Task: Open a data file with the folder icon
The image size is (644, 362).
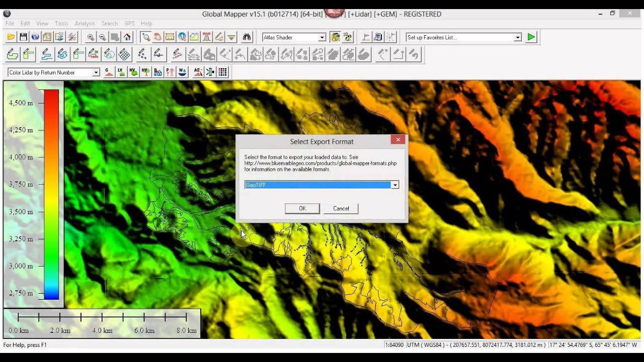Action: [11, 37]
